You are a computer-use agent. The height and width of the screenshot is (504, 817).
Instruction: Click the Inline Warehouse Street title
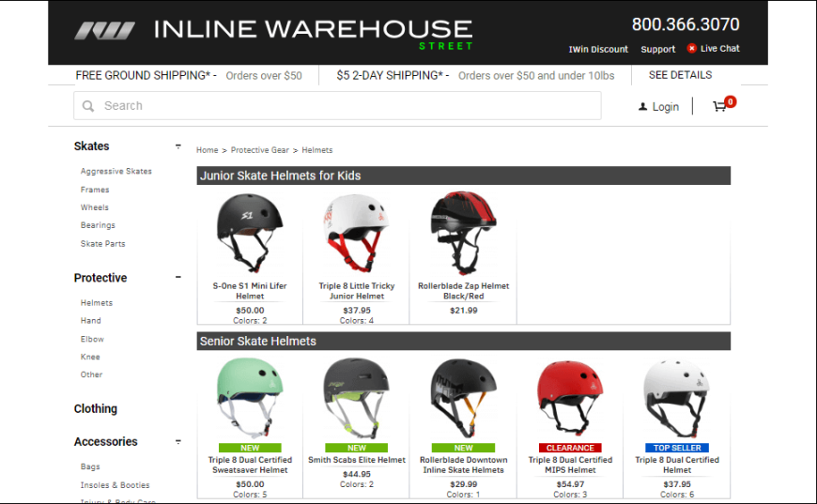tap(313, 34)
